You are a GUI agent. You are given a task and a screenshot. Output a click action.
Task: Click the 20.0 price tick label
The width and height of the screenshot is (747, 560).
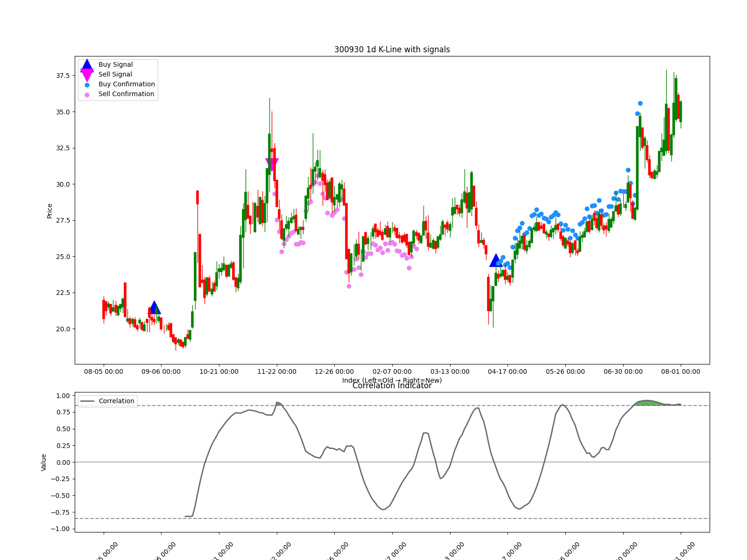tap(63, 329)
